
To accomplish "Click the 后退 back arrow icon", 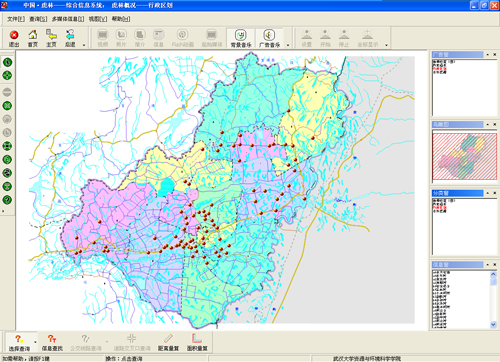I will click(x=70, y=34).
